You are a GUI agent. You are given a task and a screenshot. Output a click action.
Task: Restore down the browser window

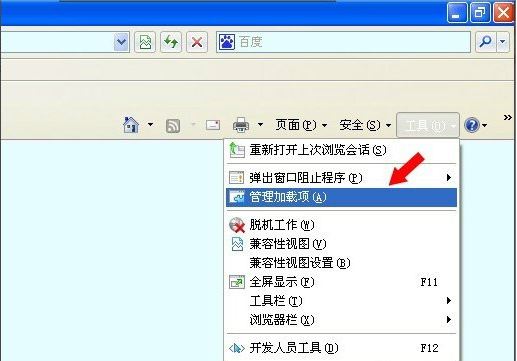click(480, 13)
